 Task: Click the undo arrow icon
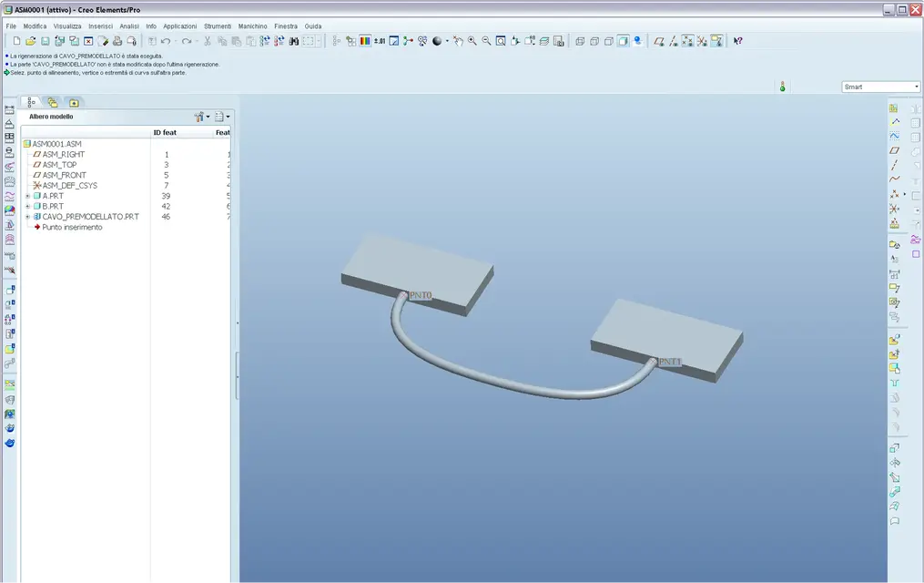166,41
